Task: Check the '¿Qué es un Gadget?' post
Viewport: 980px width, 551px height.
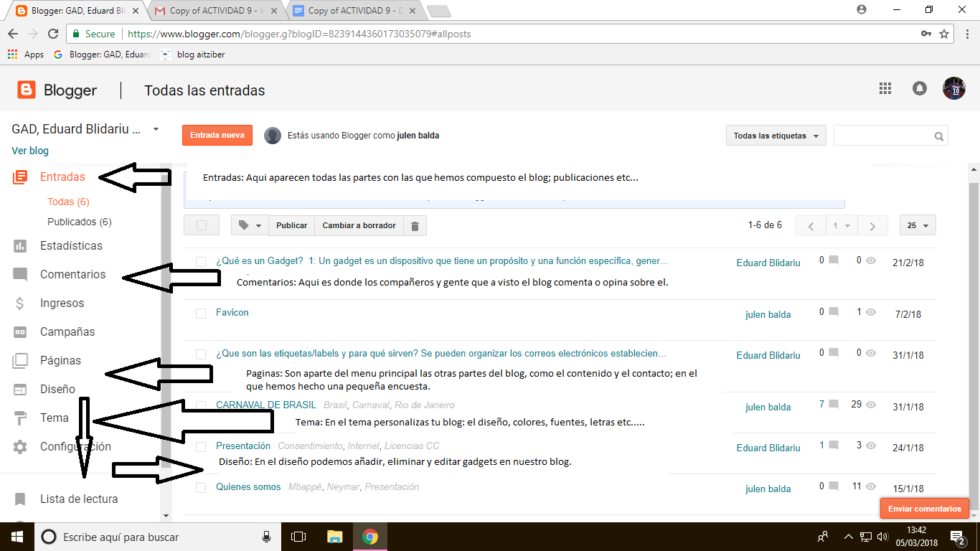Action: tap(201, 261)
